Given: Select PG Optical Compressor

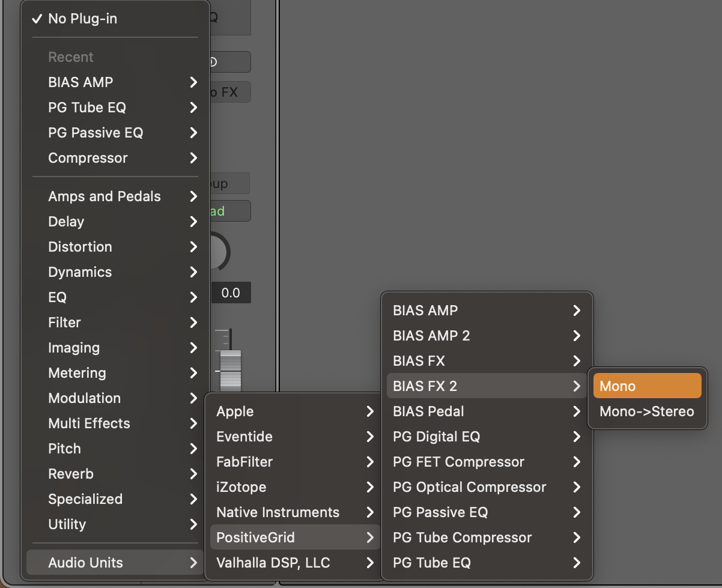Looking at the screenshot, I should pos(487,487).
